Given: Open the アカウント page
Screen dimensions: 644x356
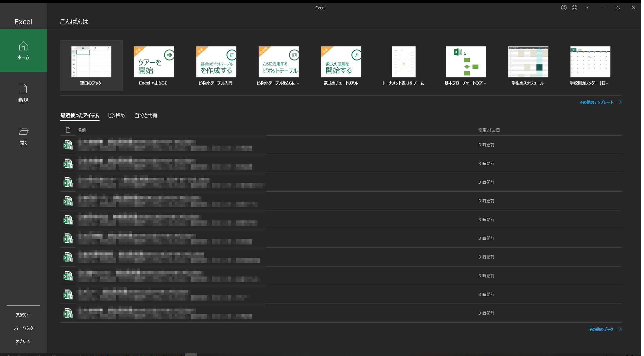Looking at the screenshot, I should pyautogui.click(x=23, y=315).
